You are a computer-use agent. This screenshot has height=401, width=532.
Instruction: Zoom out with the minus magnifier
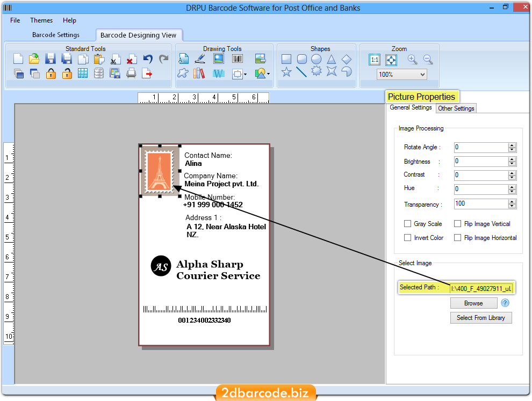pyautogui.click(x=428, y=60)
